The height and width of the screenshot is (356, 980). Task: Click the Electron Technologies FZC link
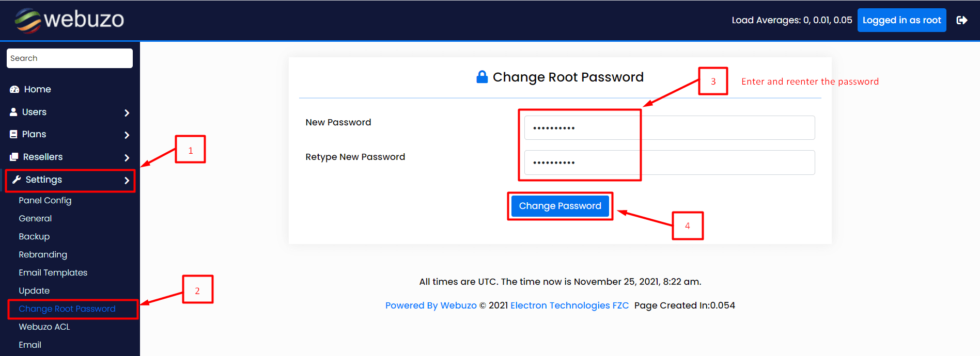click(569, 305)
